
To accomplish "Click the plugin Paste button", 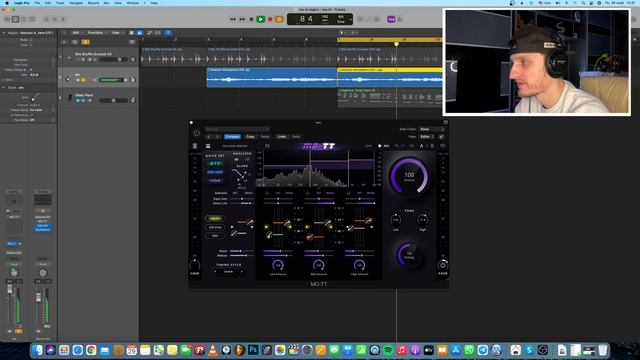I will click(265, 137).
